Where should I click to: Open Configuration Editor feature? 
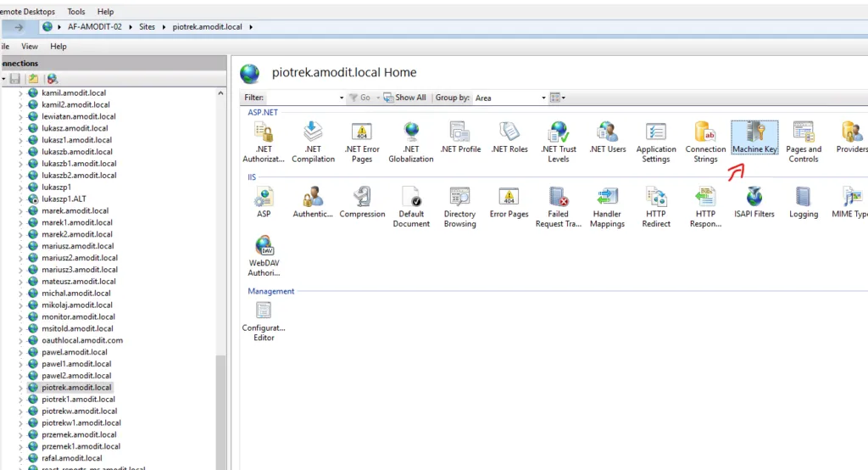point(264,322)
